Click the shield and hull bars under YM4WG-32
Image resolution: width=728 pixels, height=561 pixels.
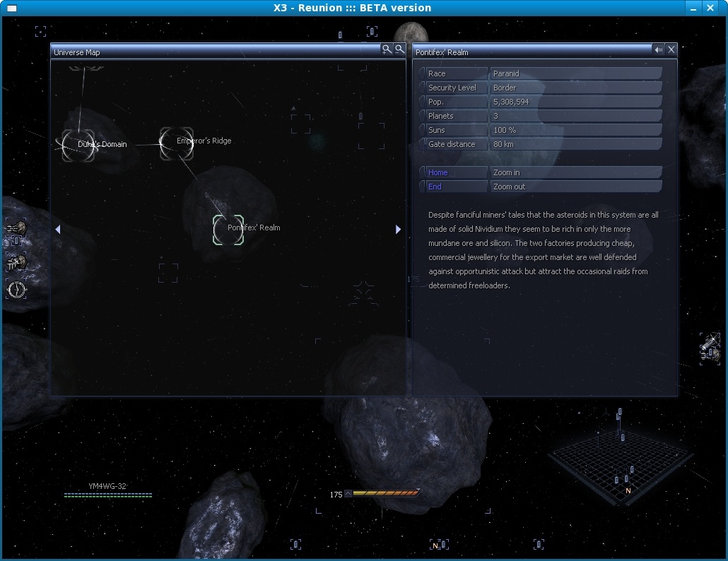[108, 495]
